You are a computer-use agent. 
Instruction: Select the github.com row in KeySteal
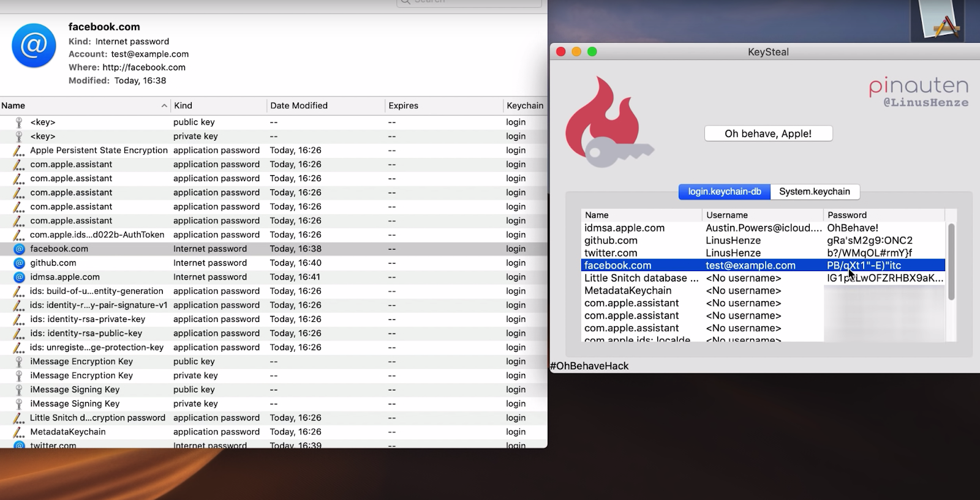[763, 241]
